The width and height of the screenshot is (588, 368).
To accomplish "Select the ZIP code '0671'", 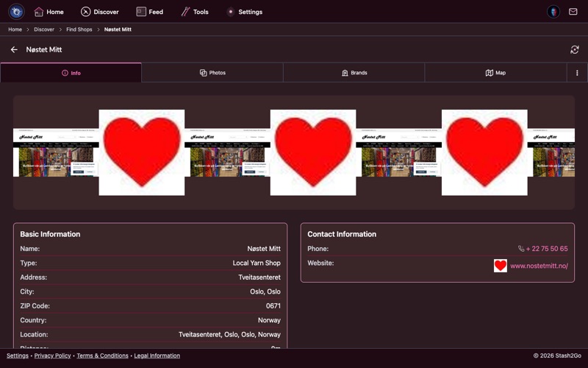I will coord(273,305).
